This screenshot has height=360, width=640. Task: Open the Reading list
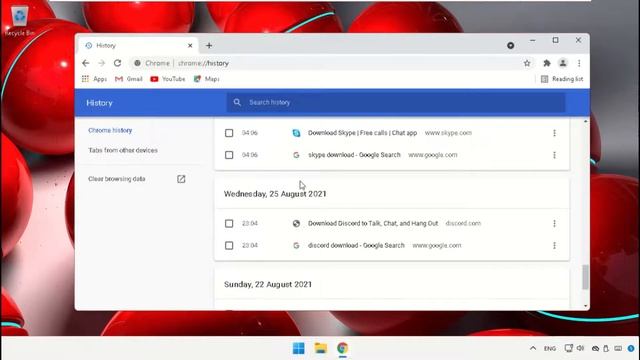[562, 79]
